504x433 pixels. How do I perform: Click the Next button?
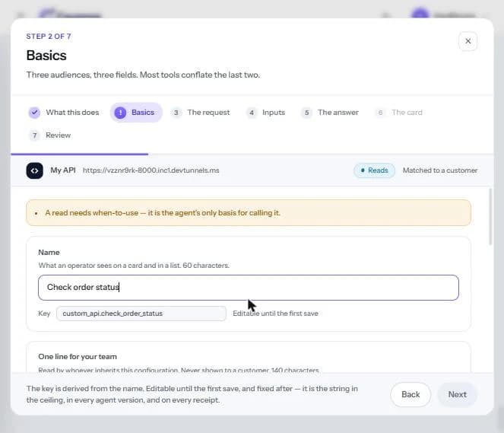click(457, 394)
